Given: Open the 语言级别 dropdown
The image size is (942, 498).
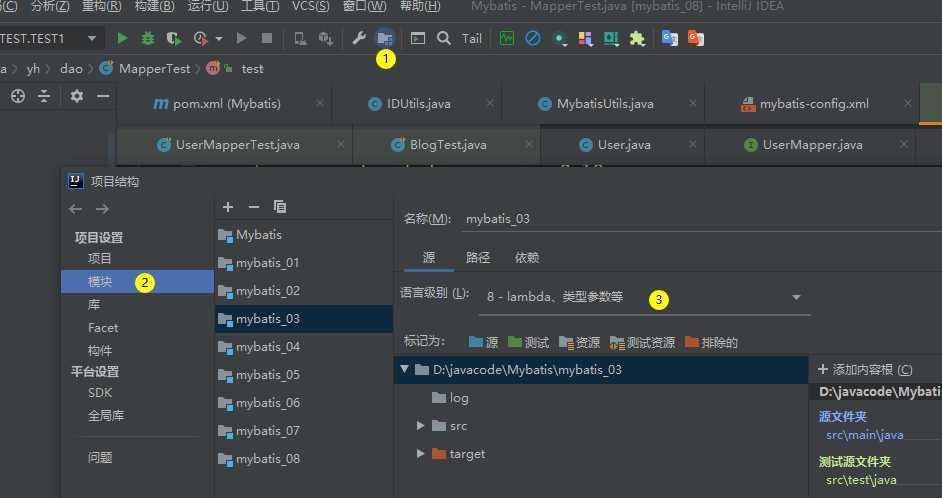Looking at the screenshot, I should [x=644, y=297].
